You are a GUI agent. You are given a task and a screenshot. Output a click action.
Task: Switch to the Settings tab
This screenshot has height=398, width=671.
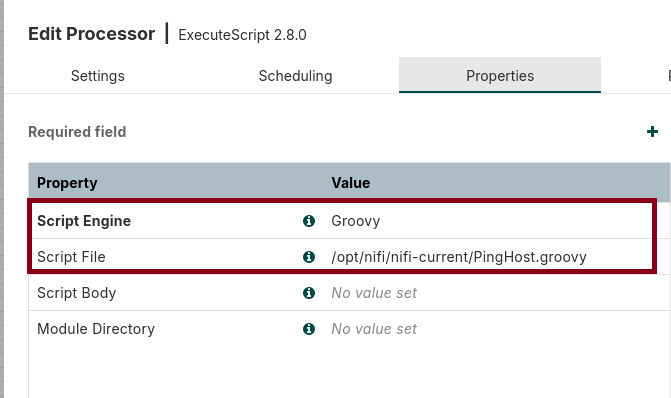point(98,76)
